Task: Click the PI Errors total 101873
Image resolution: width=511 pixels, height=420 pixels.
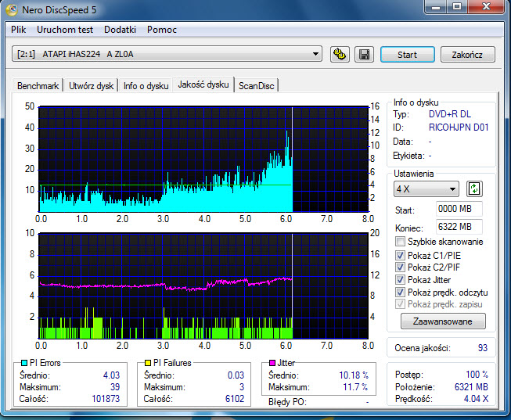Action: (x=106, y=399)
